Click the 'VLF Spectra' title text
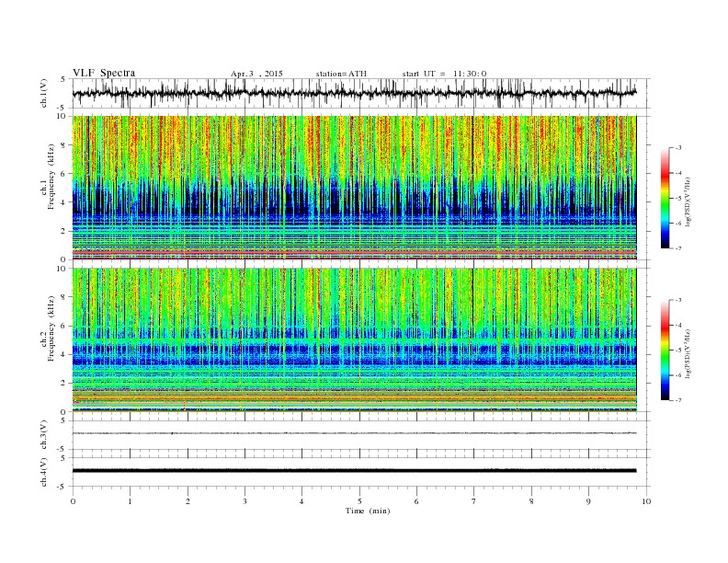 (x=104, y=73)
